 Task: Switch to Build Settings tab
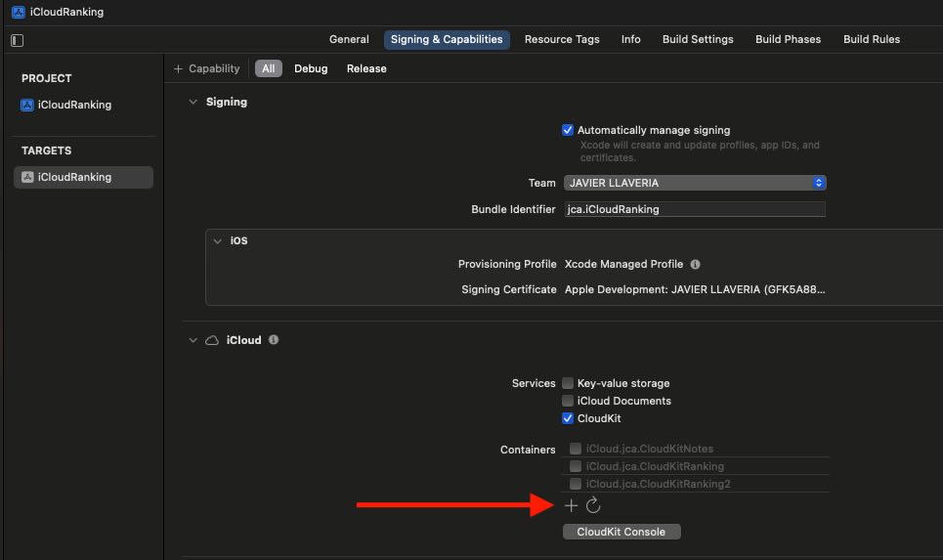[x=698, y=39]
